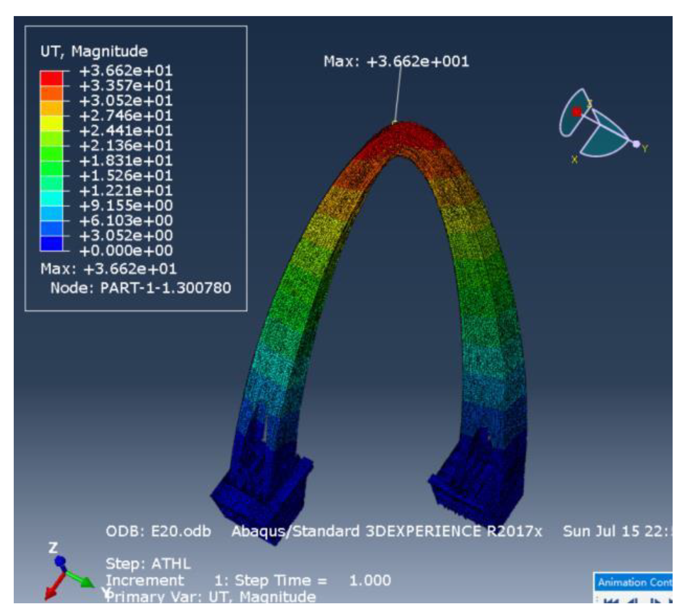Click the UT, Magnitude legend title
683x616 pixels.
pyautogui.click(x=94, y=52)
